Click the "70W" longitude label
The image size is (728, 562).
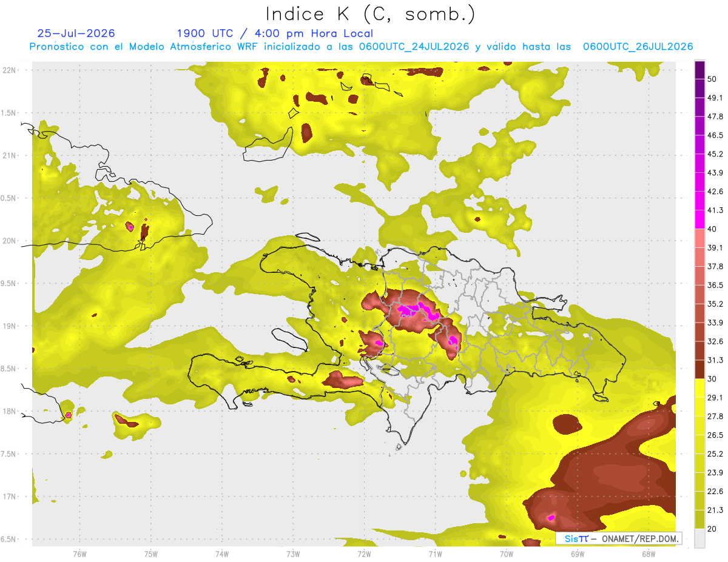(507, 554)
